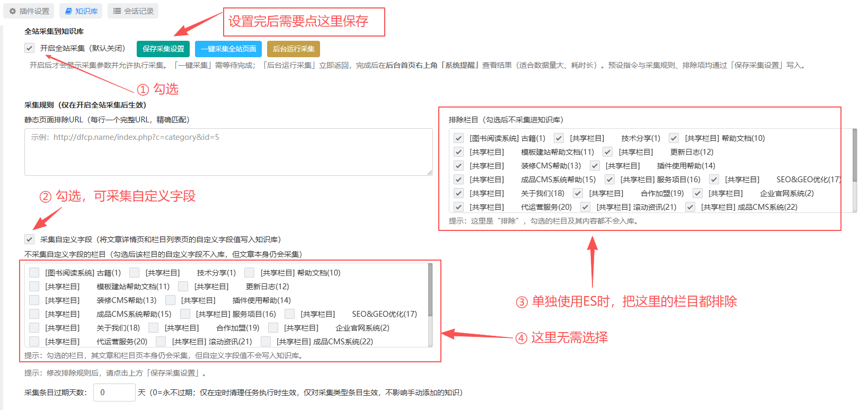Uncheck 古籍(1) in the 排除栏目 list
Image resolution: width=868 pixels, height=410 pixels.
click(x=459, y=138)
